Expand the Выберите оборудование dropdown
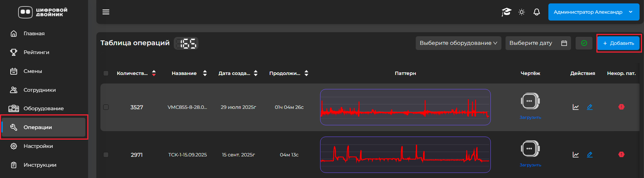 [458, 43]
